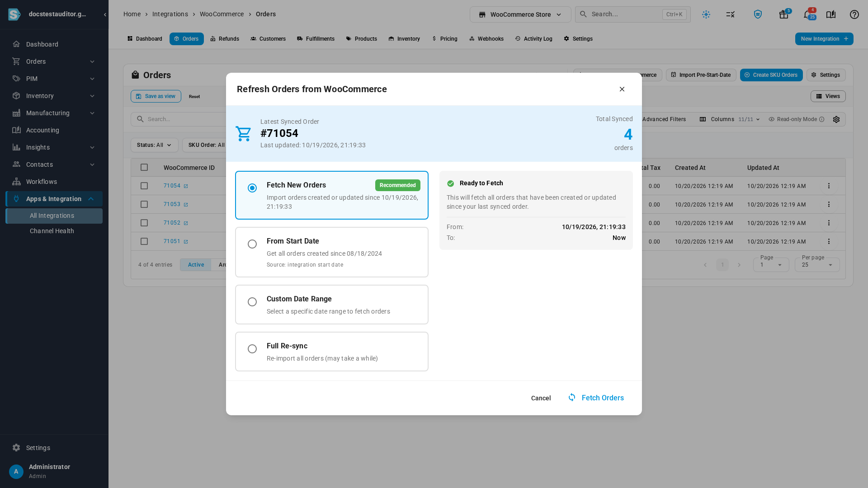Click Import Pre-Start-Date button
This screenshot has height=488, width=868.
[701, 75]
